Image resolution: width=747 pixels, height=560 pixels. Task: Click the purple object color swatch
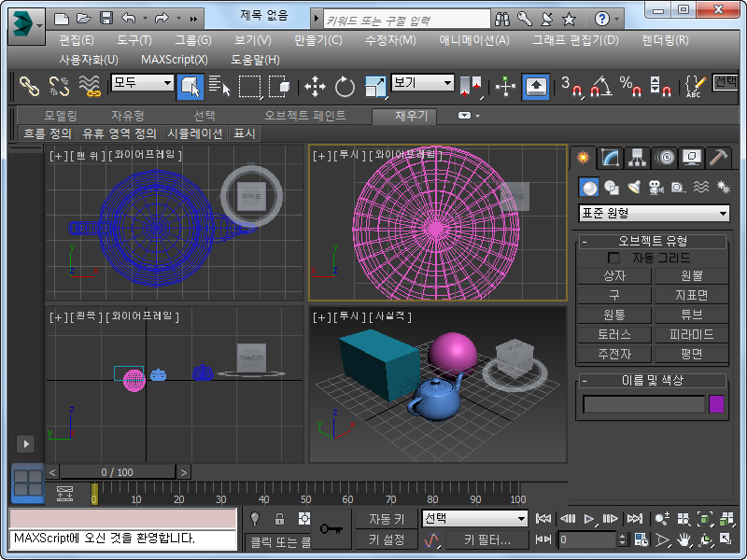point(716,404)
